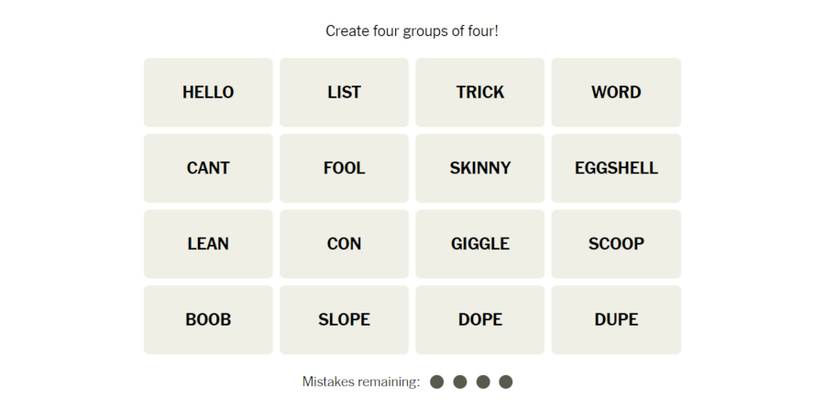Click the first mistakes remaining dot
This screenshot has height=413, width=825.
pyautogui.click(x=437, y=382)
